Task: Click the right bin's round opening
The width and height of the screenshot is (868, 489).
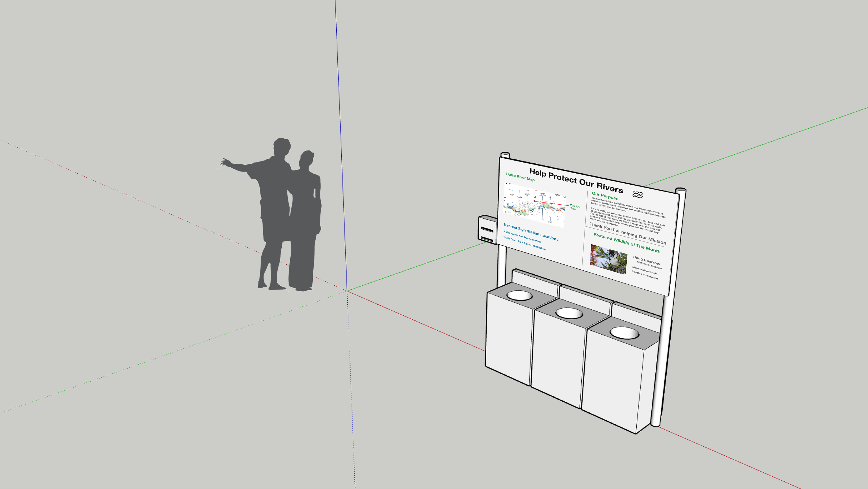Action: pyautogui.click(x=624, y=333)
